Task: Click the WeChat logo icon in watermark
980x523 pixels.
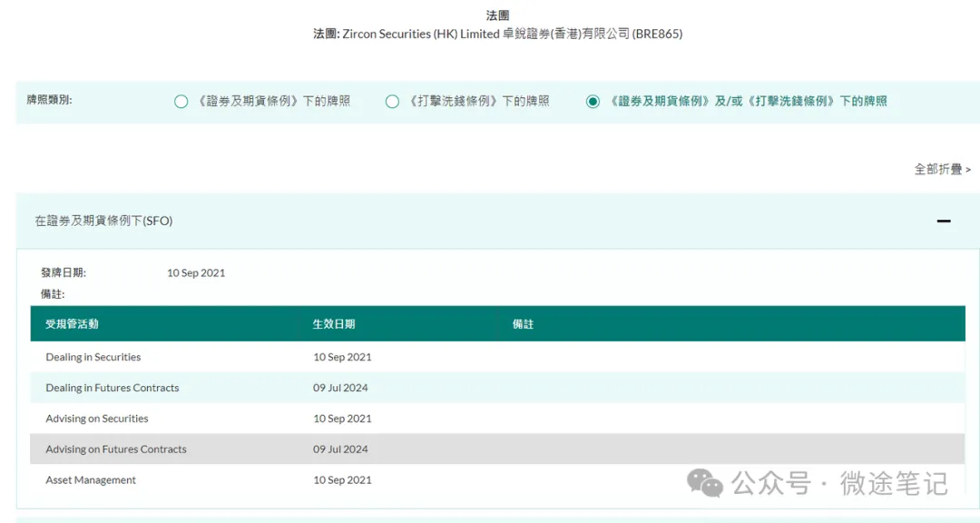Action: (x=705, y=483)
